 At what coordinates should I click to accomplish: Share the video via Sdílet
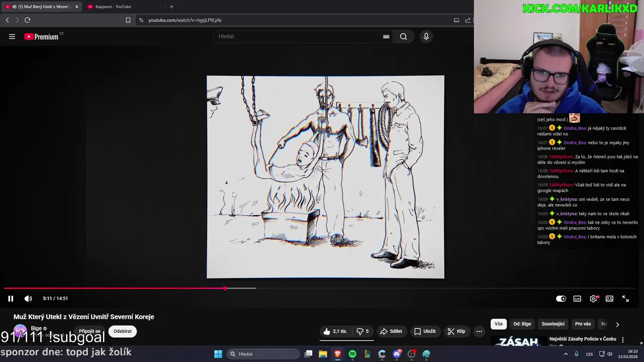pos(391,331)
